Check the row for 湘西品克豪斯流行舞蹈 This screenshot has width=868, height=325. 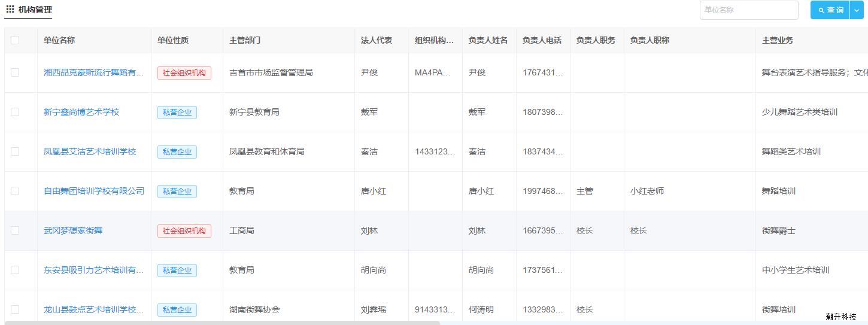[x=15, y=72]
